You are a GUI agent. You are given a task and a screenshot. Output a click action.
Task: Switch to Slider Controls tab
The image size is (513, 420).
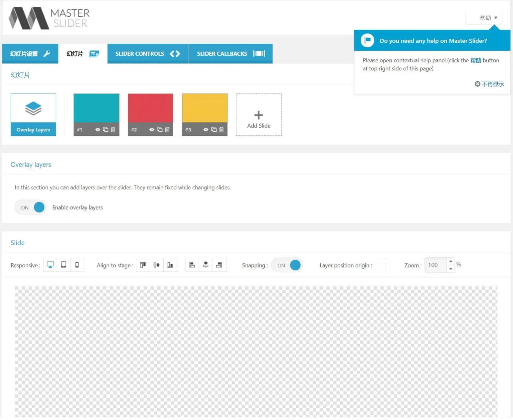148,54
